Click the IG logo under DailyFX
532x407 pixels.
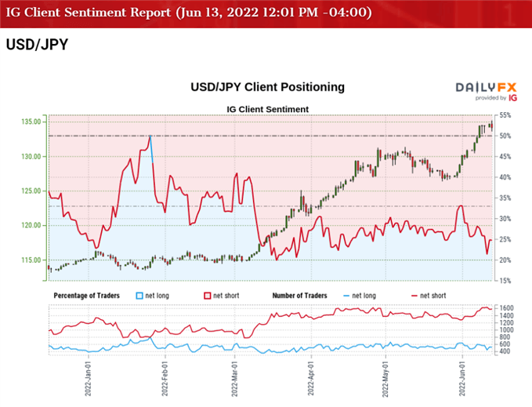(x=512, y=98)
